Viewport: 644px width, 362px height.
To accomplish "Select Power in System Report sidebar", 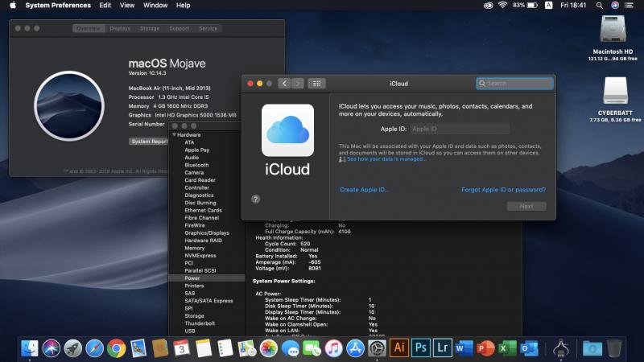I will pyautogui.click(x=207, y=278).
